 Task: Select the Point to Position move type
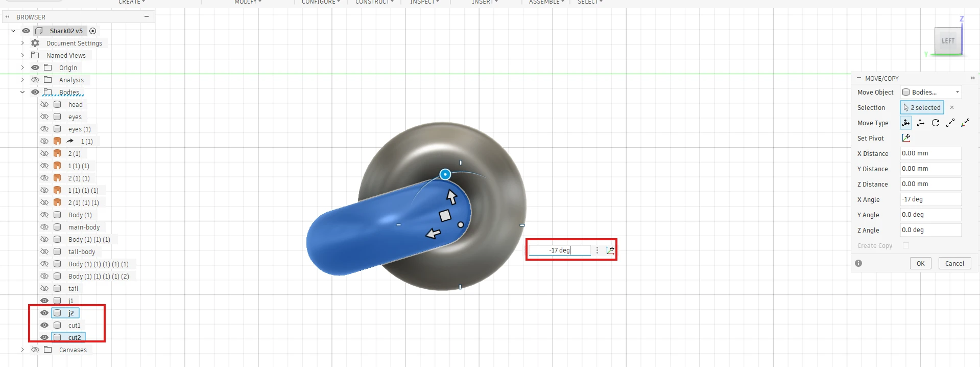[965, 123]
